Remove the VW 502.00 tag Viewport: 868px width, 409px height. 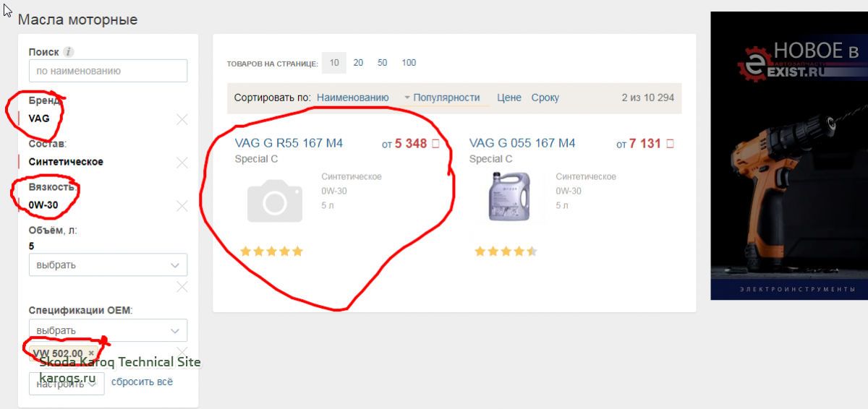pyautogui.click(x=91, y=353)
